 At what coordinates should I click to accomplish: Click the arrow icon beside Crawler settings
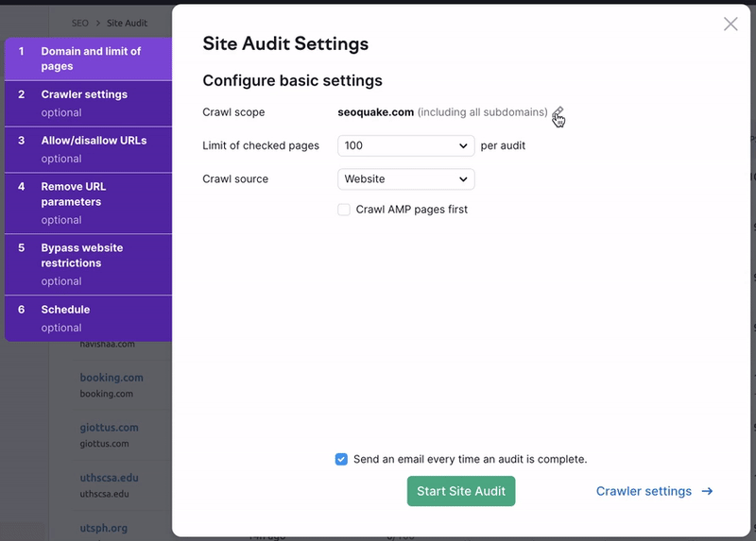click(x=707, y=491)
